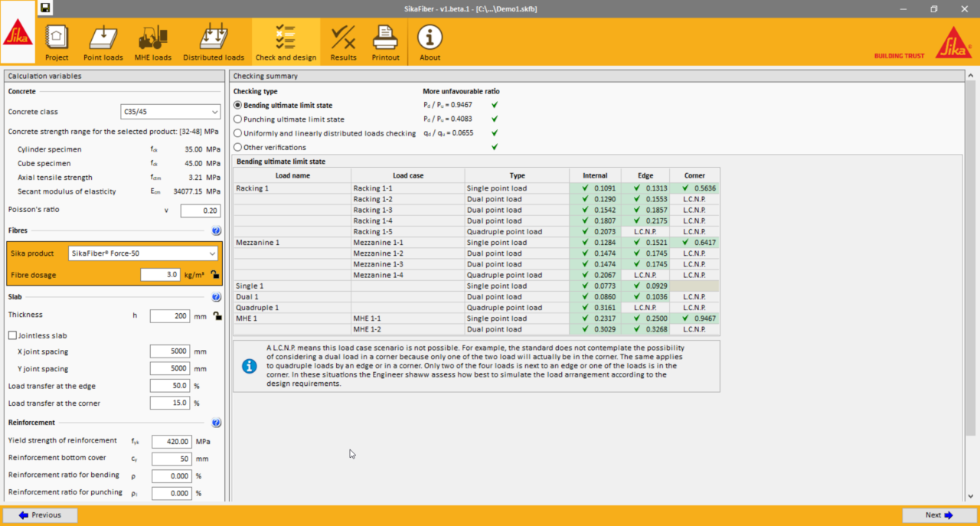Screen dimensions: 980x526
Task: Click the Previous button
Action: (x=41, y=515)
